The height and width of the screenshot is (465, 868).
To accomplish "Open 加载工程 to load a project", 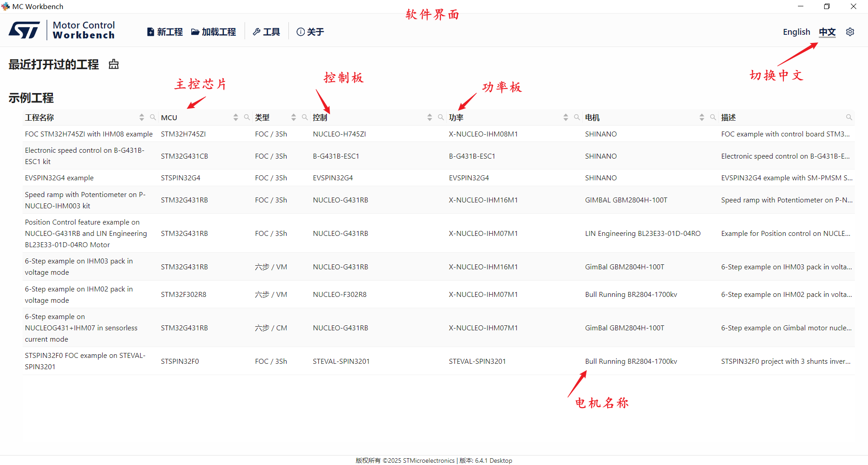I will pos(213,32).
